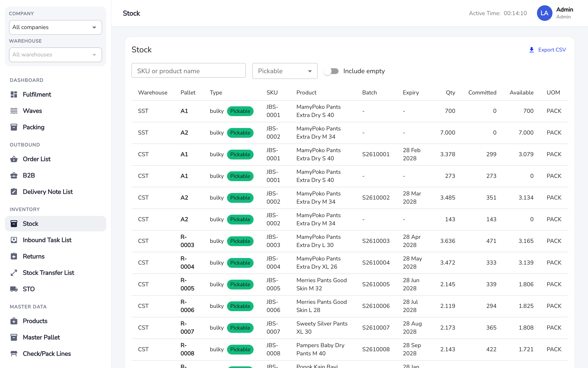Click the Export CSV download icon
This screenshot has height=368, width=588.
tap(532, 50)
